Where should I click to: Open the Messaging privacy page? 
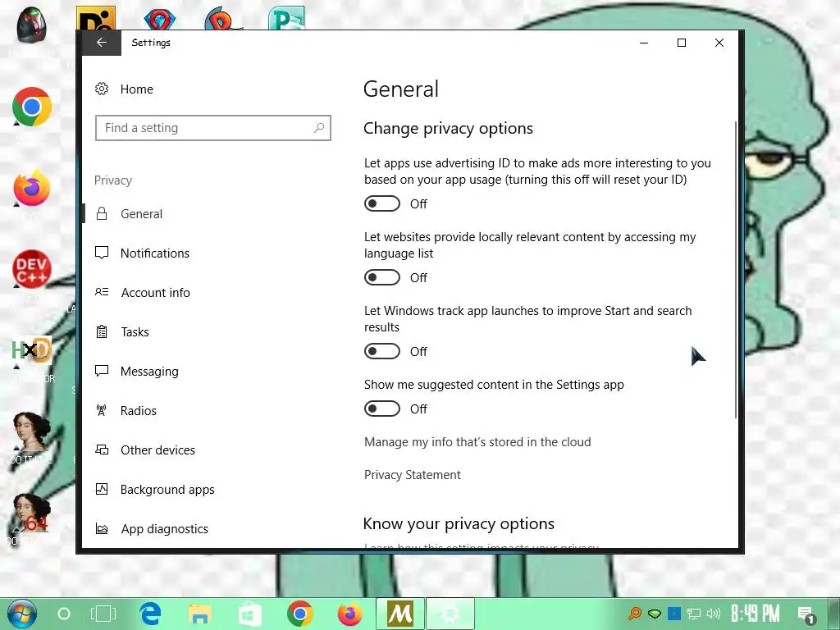pos(149,372)
